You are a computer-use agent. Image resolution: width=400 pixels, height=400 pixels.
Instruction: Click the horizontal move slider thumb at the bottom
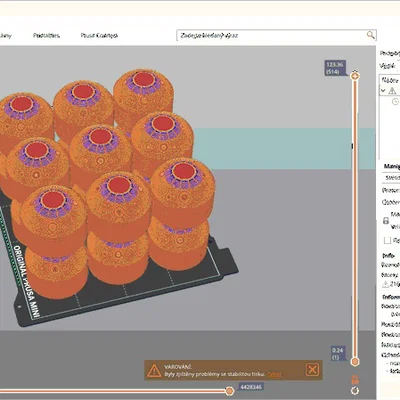(229, 391)
